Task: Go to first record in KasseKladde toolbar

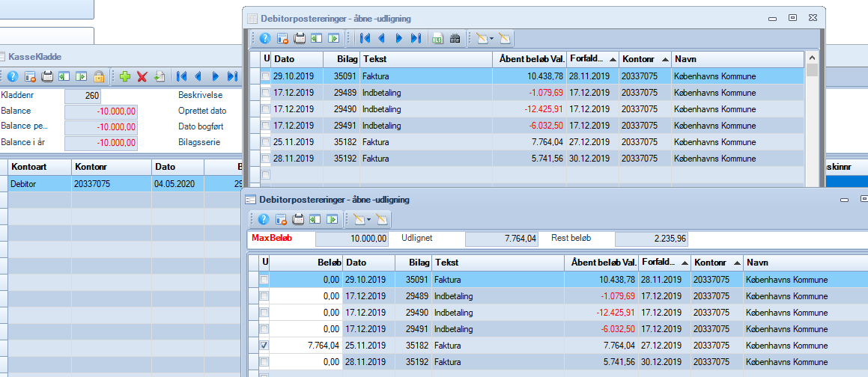Action: tap(181, 76)
